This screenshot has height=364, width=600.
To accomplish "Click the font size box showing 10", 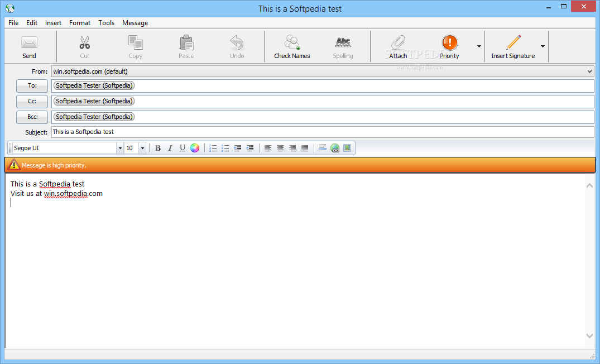I will (x=132, y=148).
